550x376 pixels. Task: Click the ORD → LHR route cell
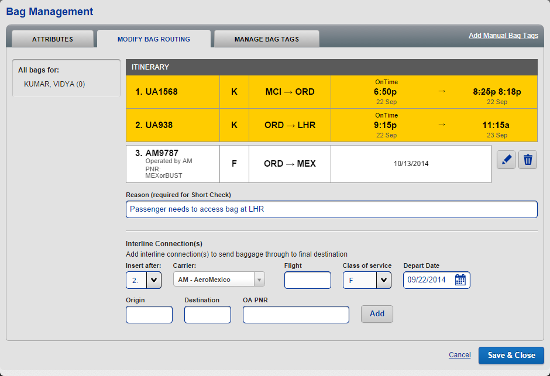click(x=290, y=125)
